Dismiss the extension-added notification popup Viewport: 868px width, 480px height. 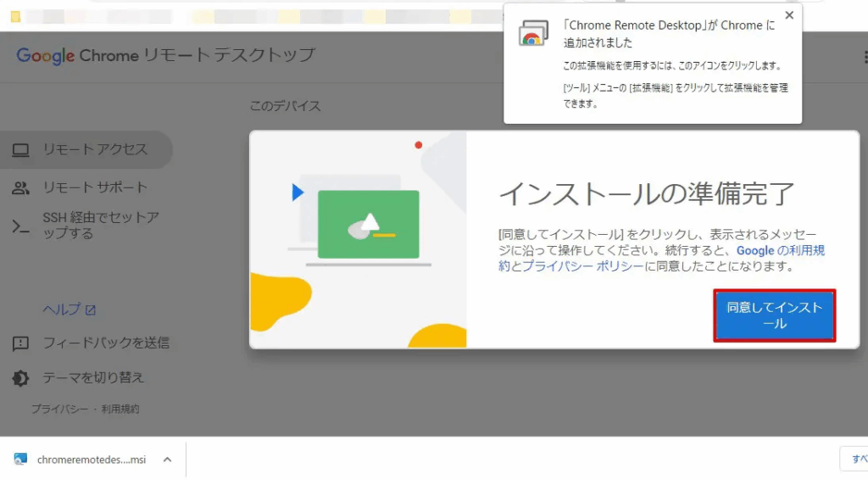[789, 15]
